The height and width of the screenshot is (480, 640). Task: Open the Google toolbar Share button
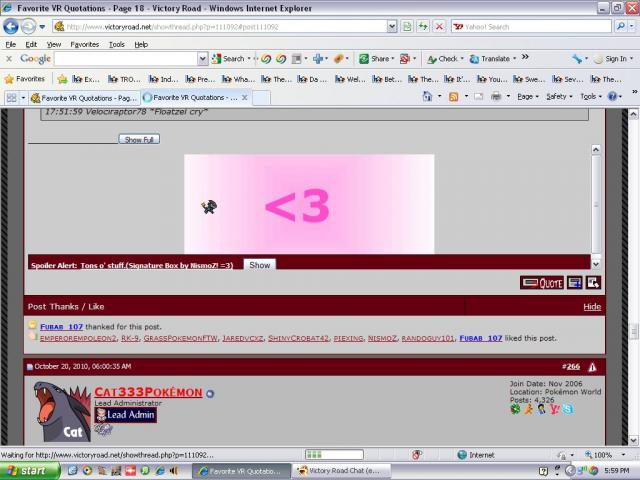(376, 59)
